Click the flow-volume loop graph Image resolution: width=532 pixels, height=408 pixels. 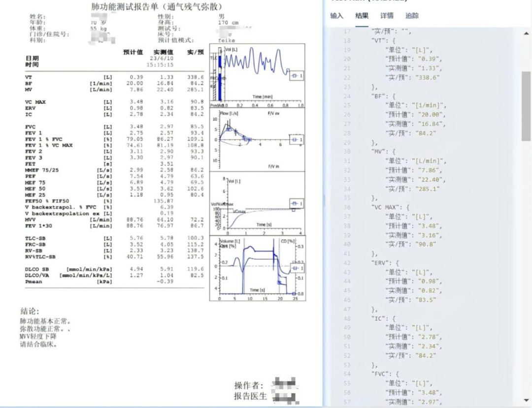click(256, 140)
